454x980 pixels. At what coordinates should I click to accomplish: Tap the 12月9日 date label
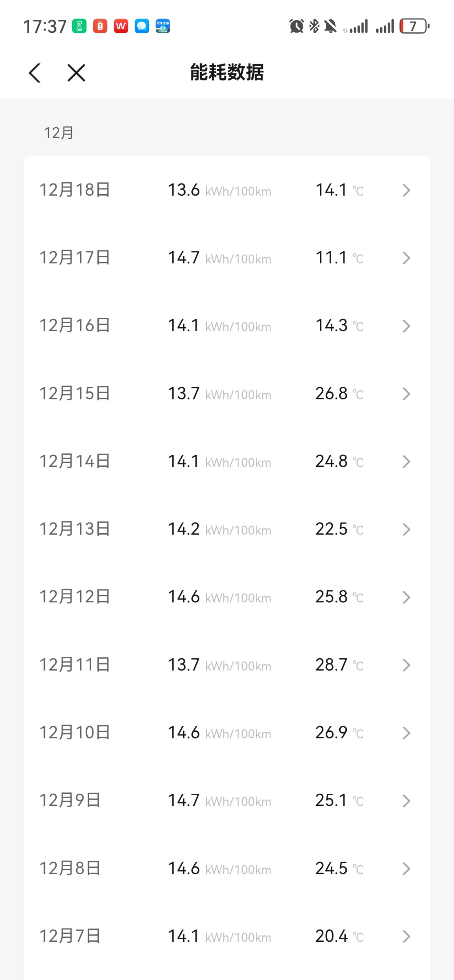tap(70, 800)
